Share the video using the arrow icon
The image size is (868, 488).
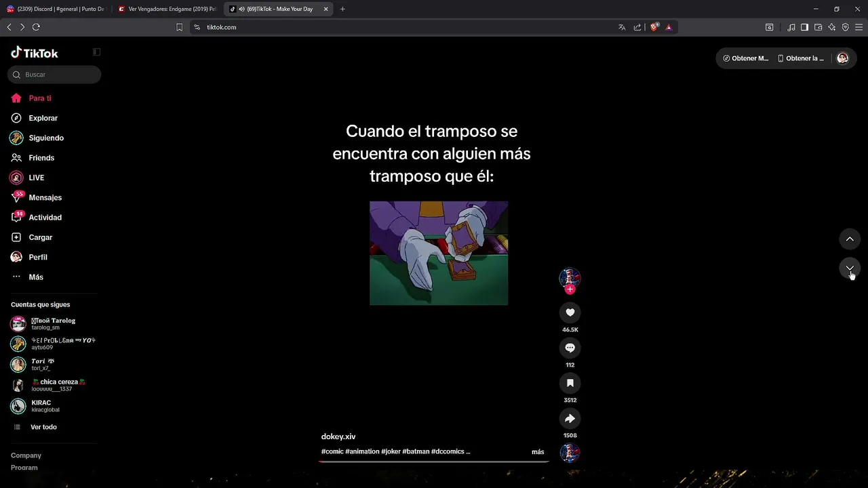click(570, 418)
